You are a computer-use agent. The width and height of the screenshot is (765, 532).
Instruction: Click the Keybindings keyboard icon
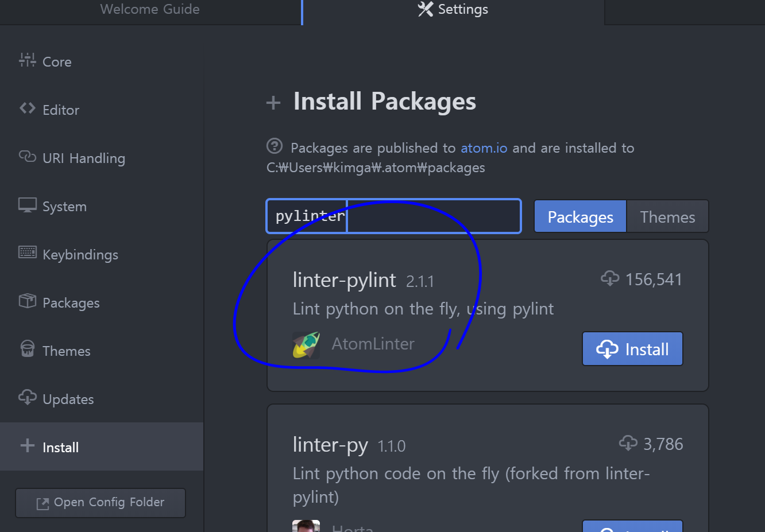pos(27,252)
